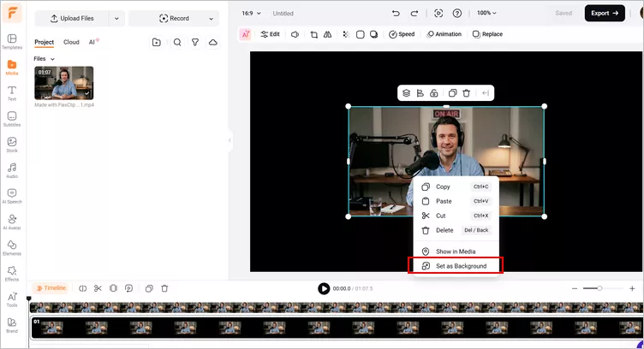Viewport: 644px width, 349px height.
Task: Choose Show in Media from context menu
Action: click(456, 251)
